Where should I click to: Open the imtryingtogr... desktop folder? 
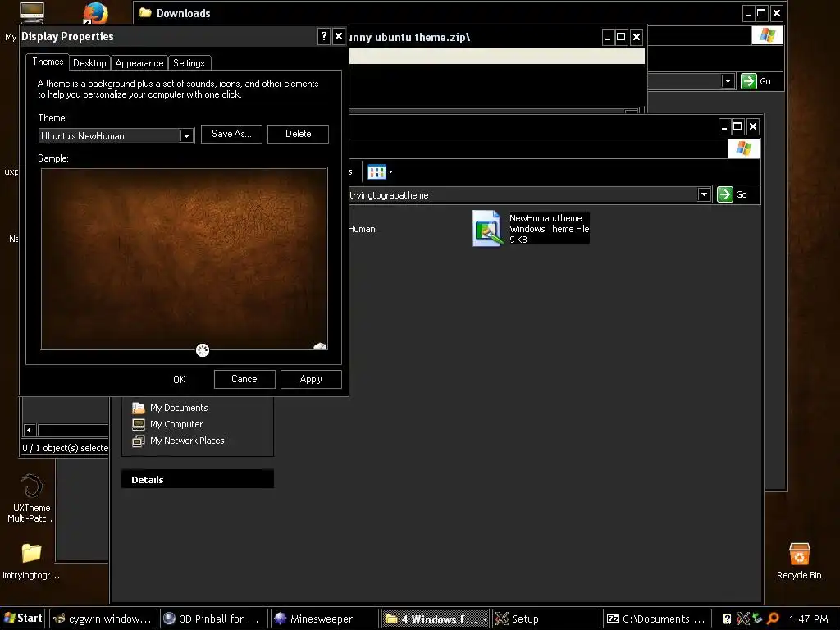point(31,553)
